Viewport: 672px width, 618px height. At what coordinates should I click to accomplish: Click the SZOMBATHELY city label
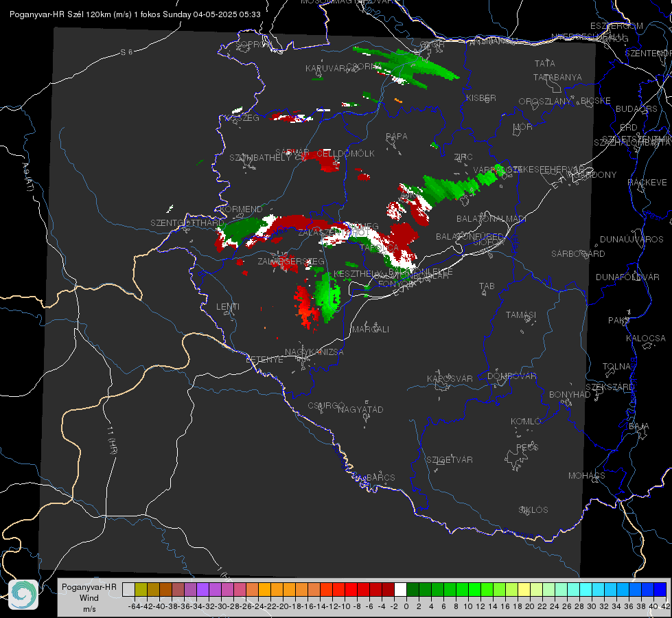point(260,158)
